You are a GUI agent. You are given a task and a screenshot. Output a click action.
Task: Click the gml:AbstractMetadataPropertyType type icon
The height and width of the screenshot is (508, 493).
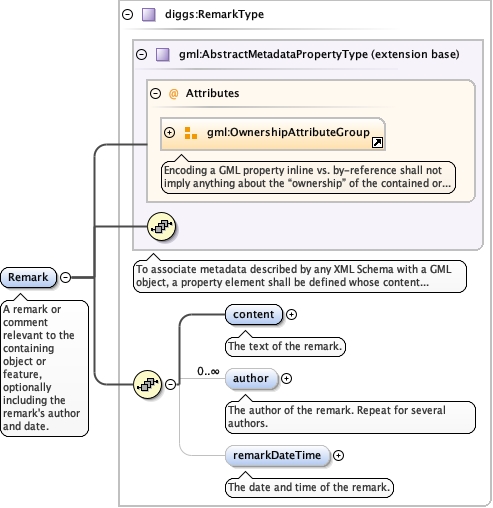(x=163, y=54)
